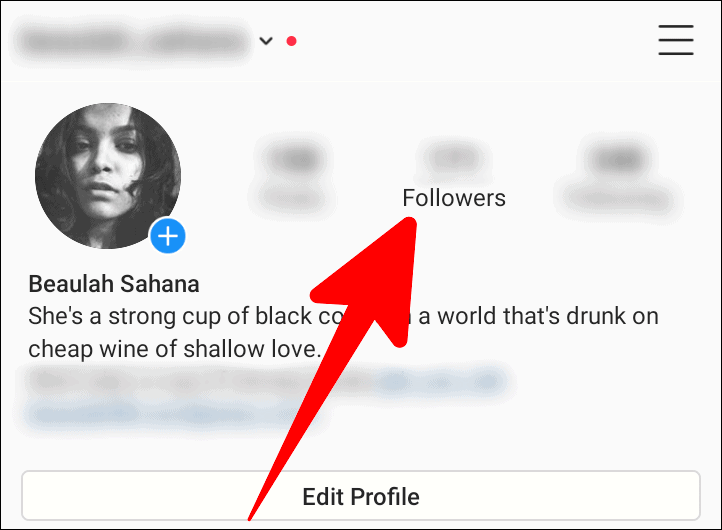Open the Followers label

[454, 198]
